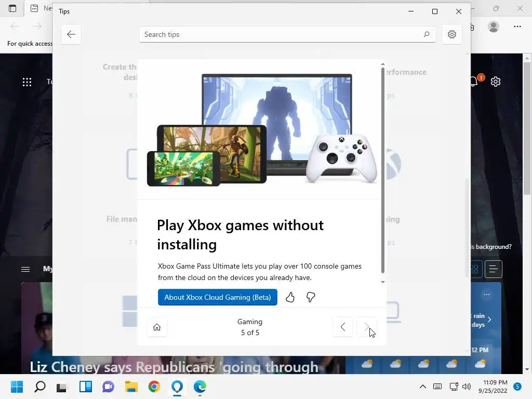
Task: Click the tip card scrollbar up arrow
Action: coord(383,64)
